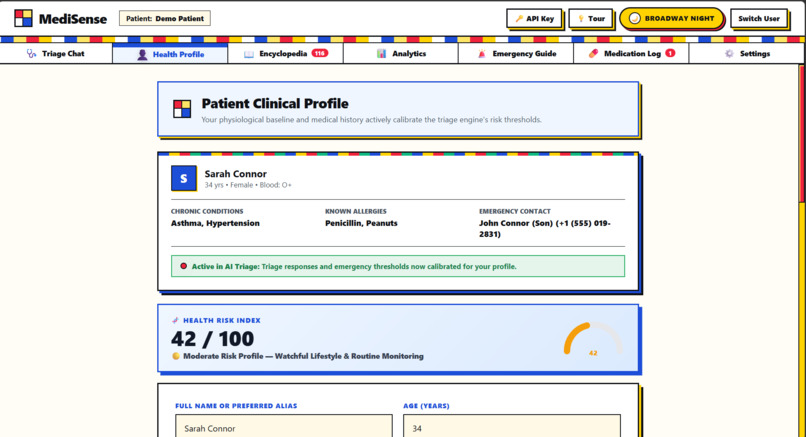This screenshot has height=437, width=806.
Task: Click the 'Patient Clinical Profile' heading
Action: coord(275,103)
